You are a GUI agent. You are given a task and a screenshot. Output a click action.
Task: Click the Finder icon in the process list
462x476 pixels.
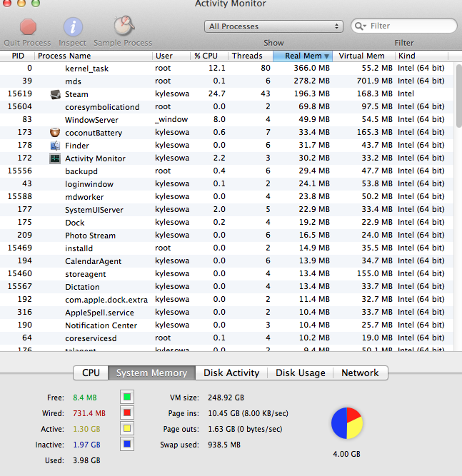[x=55, y=146]
